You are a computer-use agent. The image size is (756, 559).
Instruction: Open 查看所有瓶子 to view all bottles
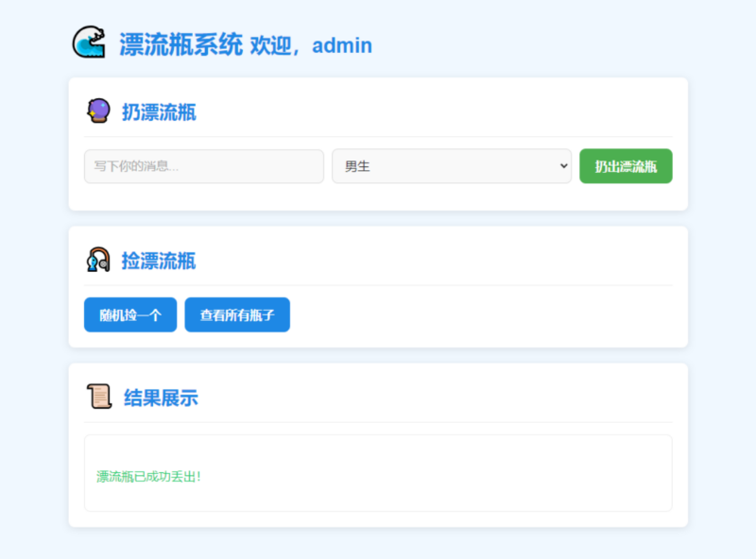pos(237,315)
